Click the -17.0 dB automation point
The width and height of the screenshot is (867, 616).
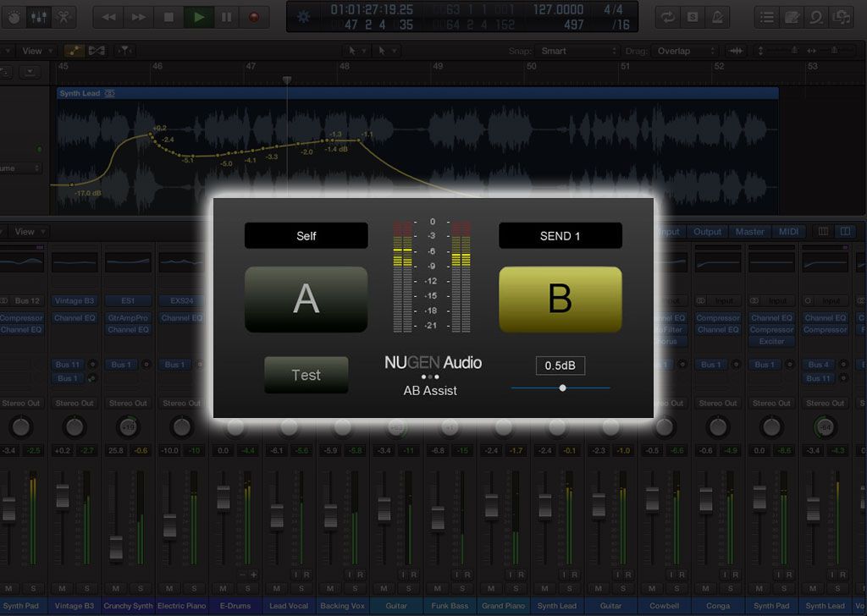click(71, 184)
